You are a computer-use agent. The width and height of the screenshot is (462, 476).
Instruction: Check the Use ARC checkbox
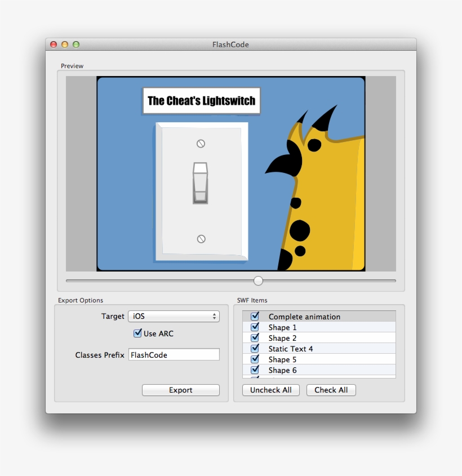tap(137, 333)
